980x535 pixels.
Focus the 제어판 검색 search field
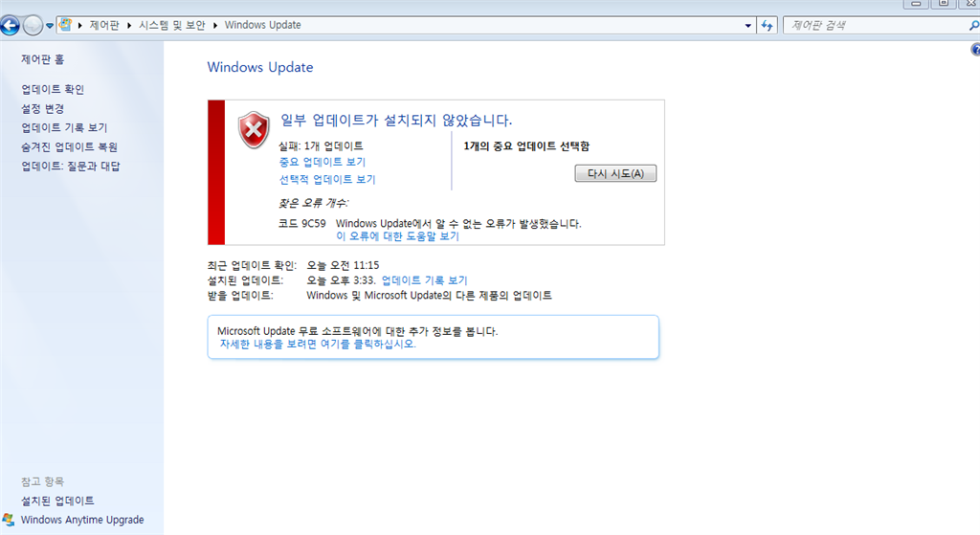875,26
